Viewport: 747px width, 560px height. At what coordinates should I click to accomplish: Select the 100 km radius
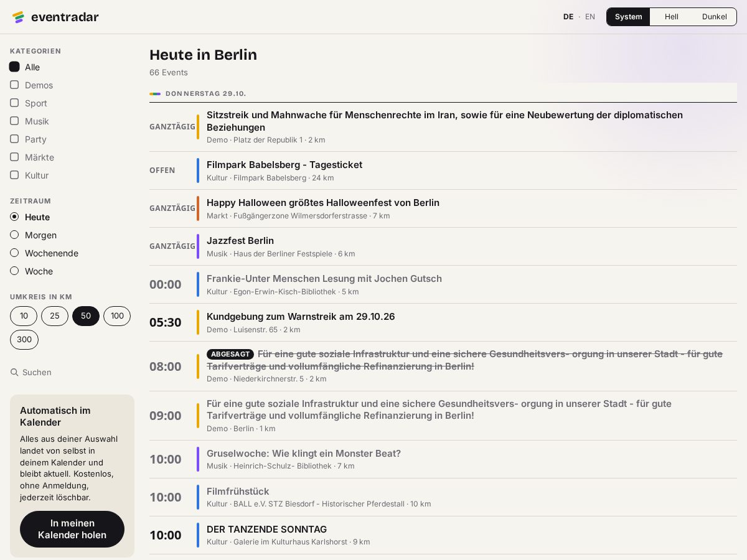click(117, 316)
